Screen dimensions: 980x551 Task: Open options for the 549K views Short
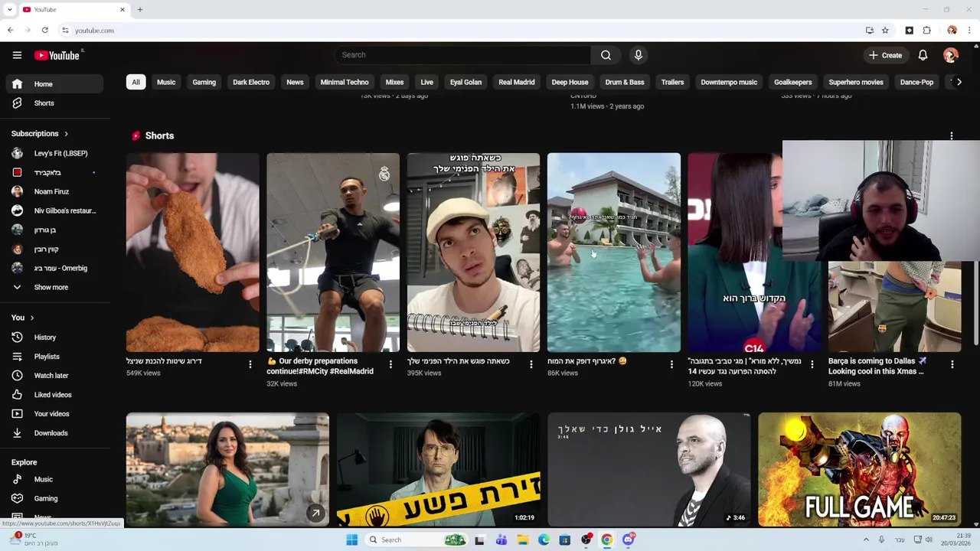pyautogui.click(x=250, y=365)
